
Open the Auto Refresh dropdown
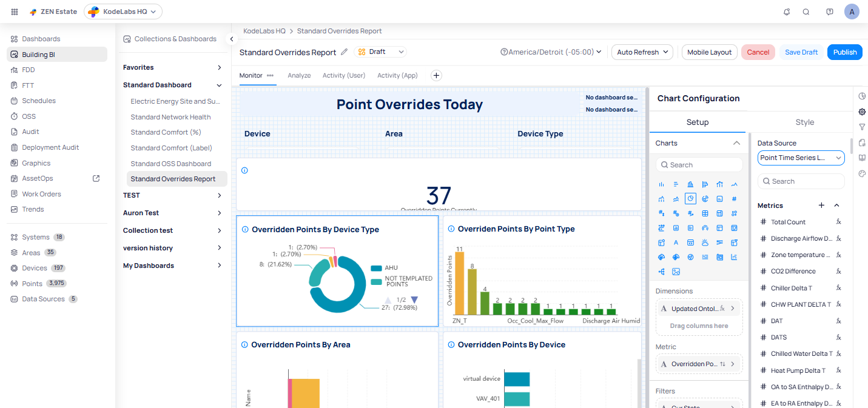coord(642,52)
